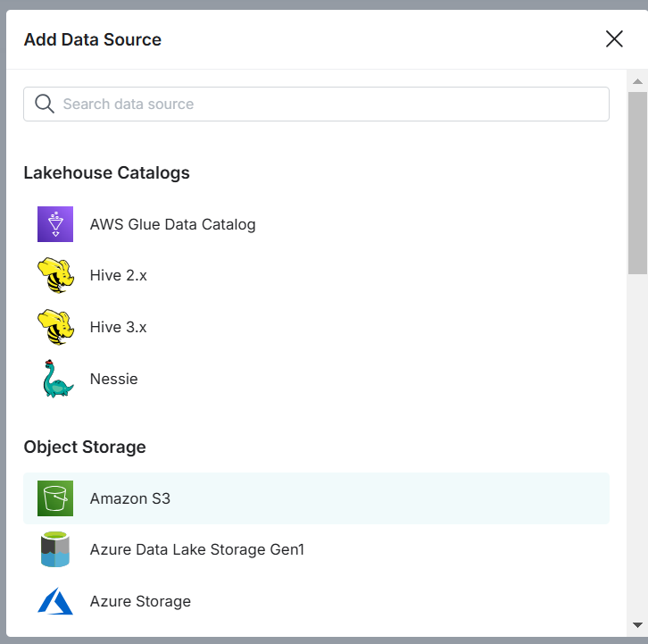Click the magnifying glass search icon
Image resolution: width=648 pixels, height=644 pixels.
[x=45, y=104]
